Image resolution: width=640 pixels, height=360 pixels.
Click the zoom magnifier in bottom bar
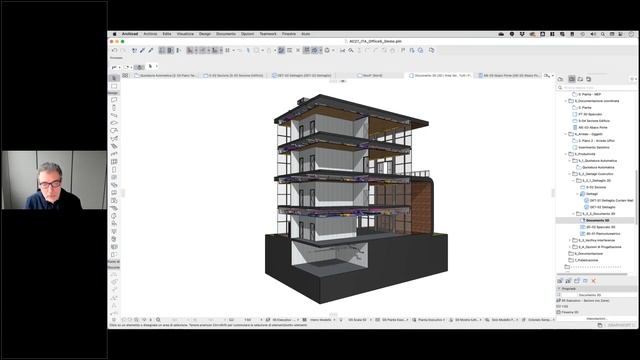(158, 320)
